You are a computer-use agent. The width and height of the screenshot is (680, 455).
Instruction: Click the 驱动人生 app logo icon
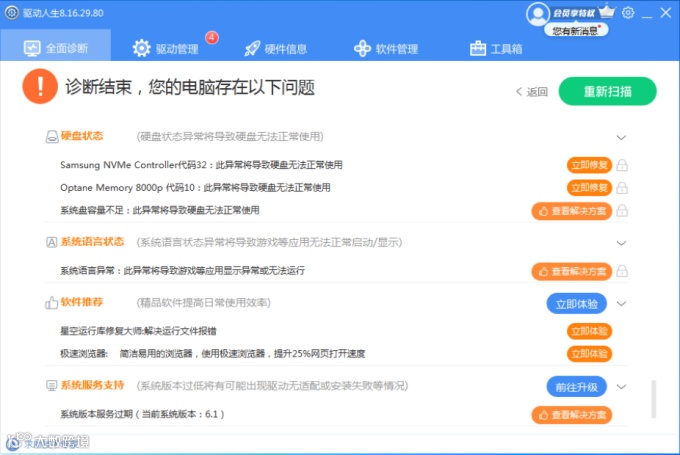point(12,13)
